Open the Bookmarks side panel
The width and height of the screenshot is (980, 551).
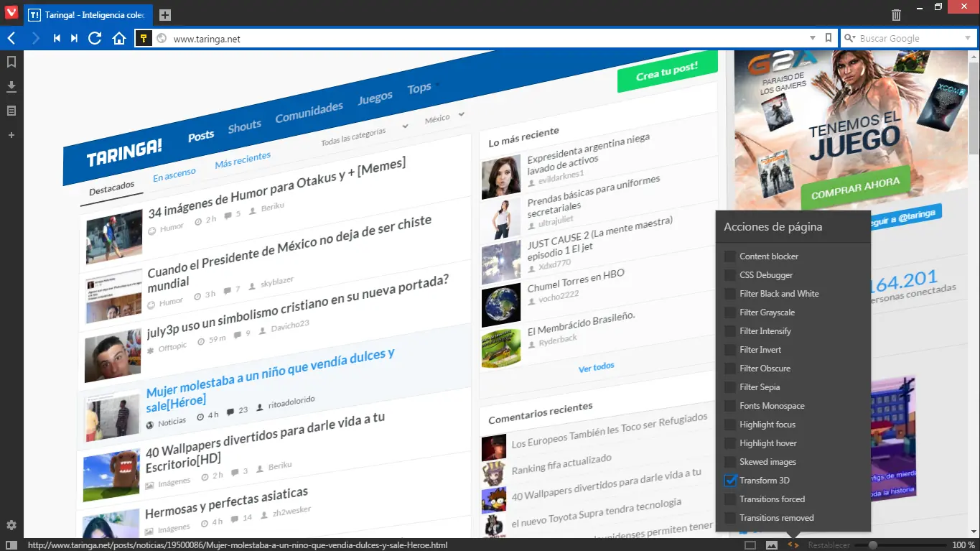(11, 62)
